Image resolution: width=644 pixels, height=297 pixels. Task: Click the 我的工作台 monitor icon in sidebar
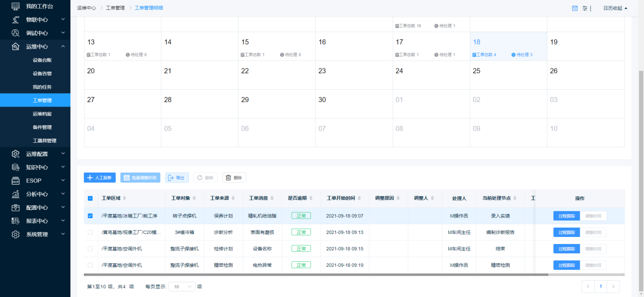pyautogui.click(x=15, y=6)
